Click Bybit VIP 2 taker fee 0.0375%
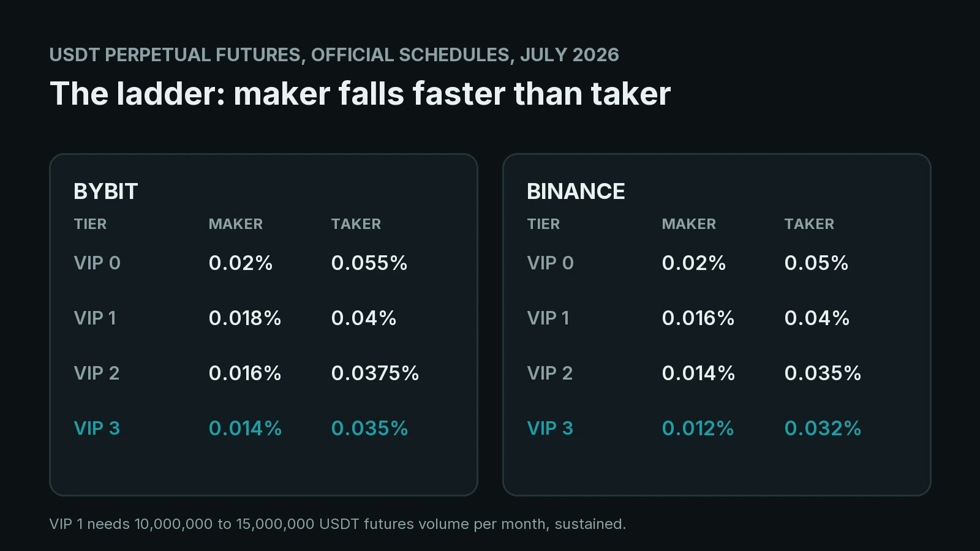This screenshot has width=980, height=551. click(375, 373)
